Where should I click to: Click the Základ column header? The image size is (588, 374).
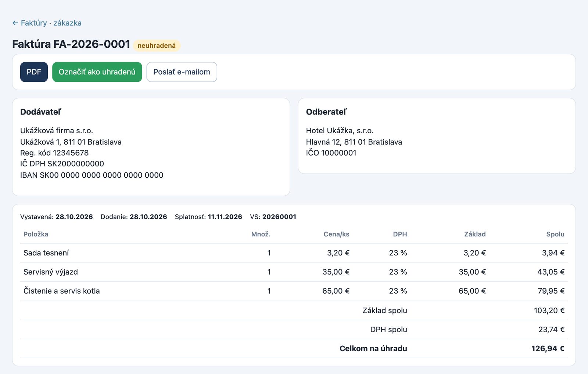coord(475,234)
